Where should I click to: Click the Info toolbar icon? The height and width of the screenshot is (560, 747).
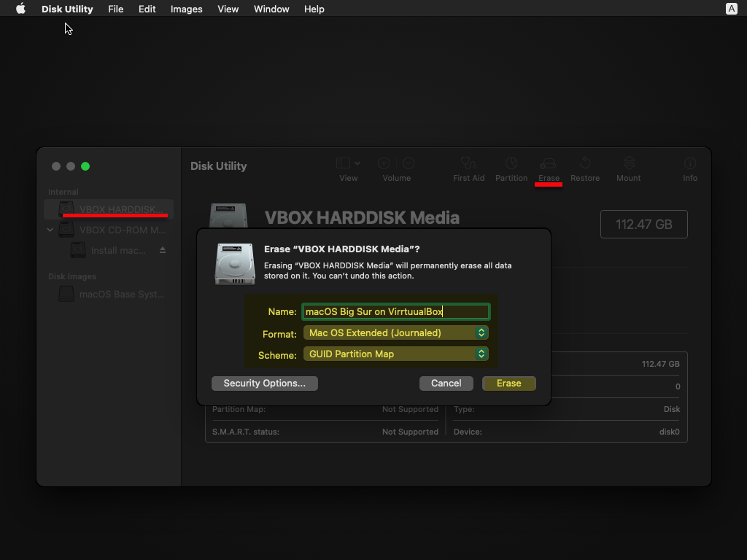coord(690,163)
